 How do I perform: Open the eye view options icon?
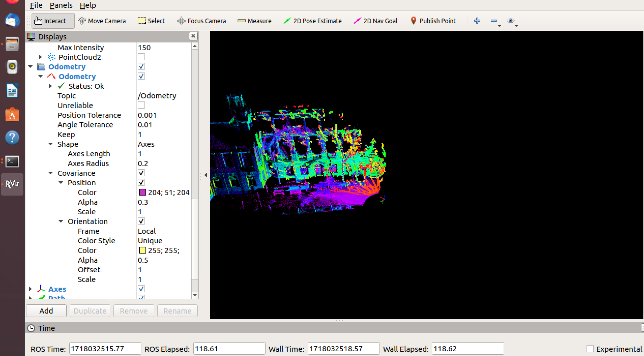(x=510, y=21)
